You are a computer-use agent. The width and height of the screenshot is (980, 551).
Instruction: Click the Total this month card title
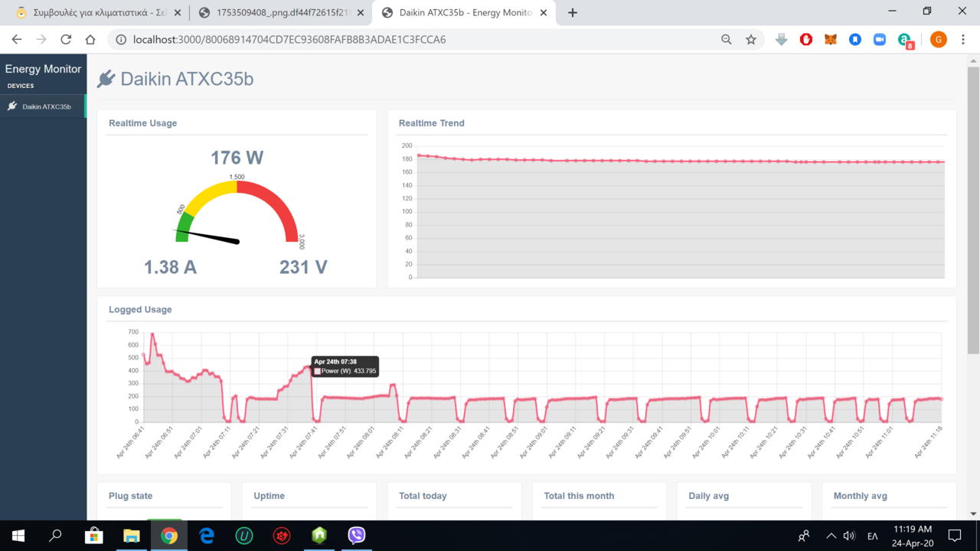click(x=579, y=496)
